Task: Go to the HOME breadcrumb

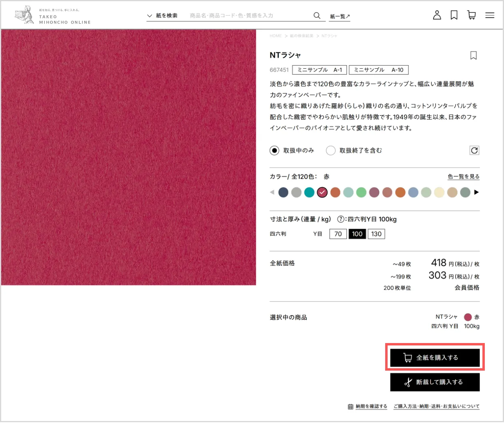Action: 276,36
